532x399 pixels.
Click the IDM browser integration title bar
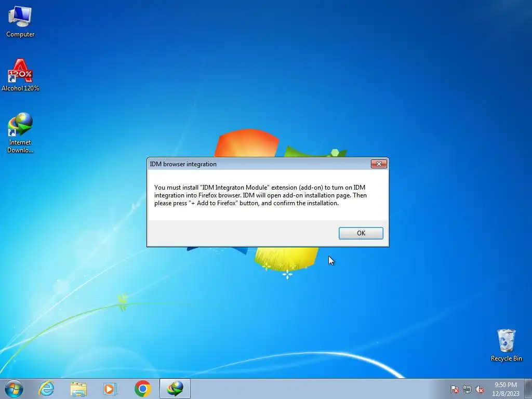[x=259, y=164]
